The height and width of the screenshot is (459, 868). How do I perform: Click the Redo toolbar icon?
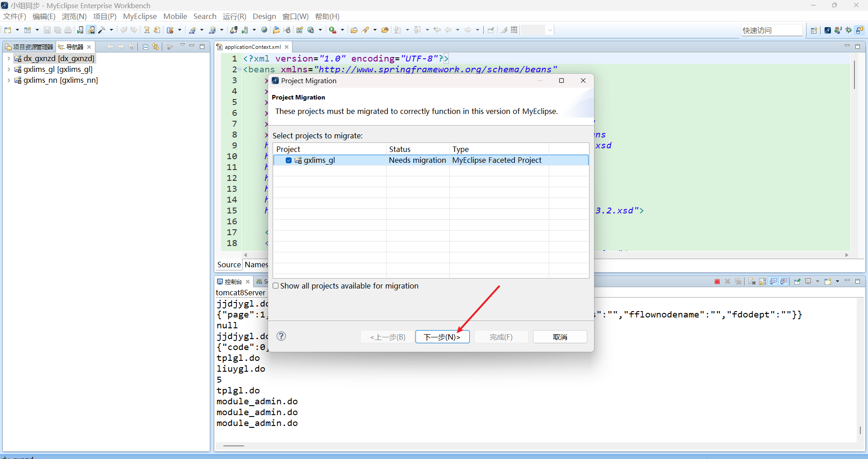click(x=134, y=30)
